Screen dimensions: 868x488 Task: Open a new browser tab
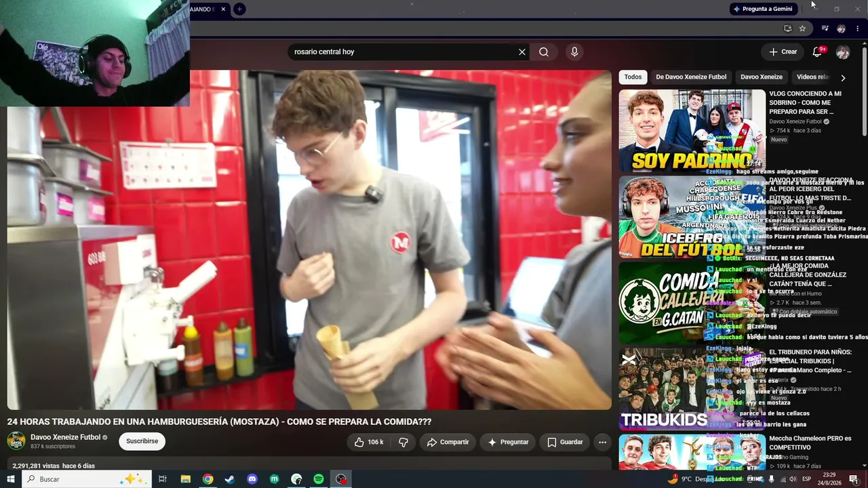coord(239,9)
